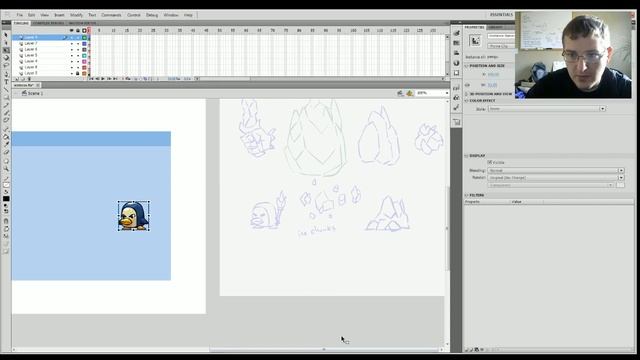Select the Selection arrow tool
The height and width of the screenshot is (360, 640).
coord(6,35)
